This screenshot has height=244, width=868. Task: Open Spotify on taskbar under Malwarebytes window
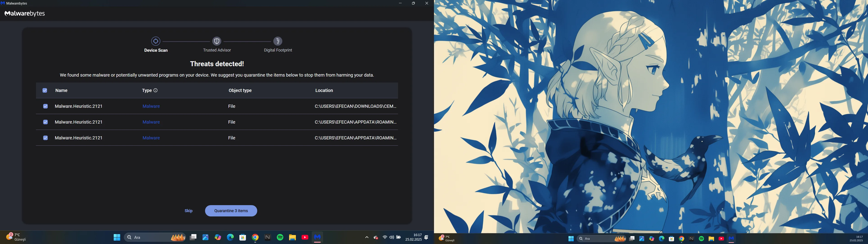click(x=280, y=238)
